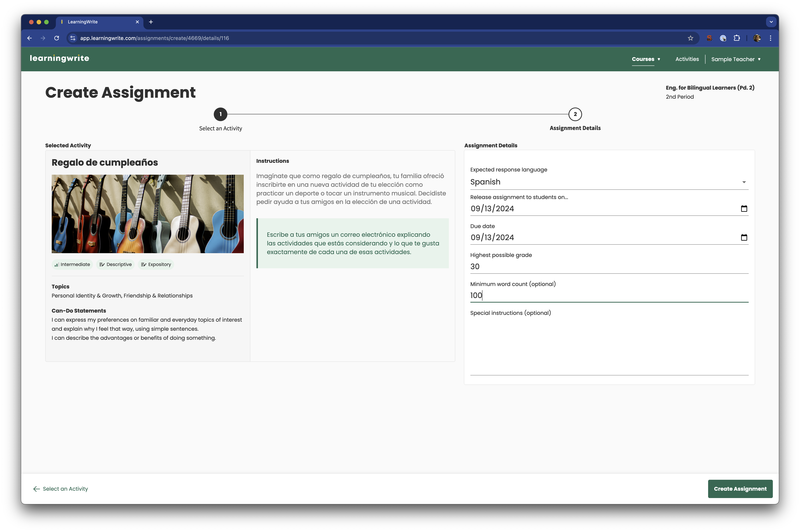Screen dimensions: 800x532
Task: Reload the page with the refresh icon
Action: [57, 38]
